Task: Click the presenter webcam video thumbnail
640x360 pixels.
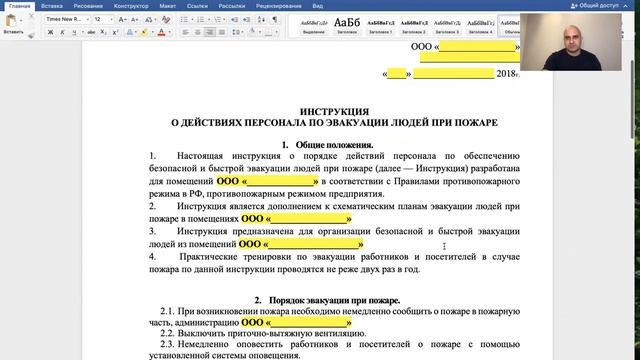Action: (571, 42)
